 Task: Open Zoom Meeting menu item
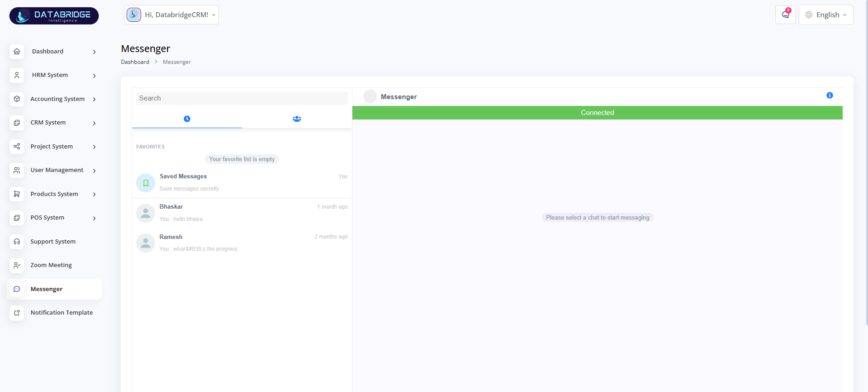point(51,265)
